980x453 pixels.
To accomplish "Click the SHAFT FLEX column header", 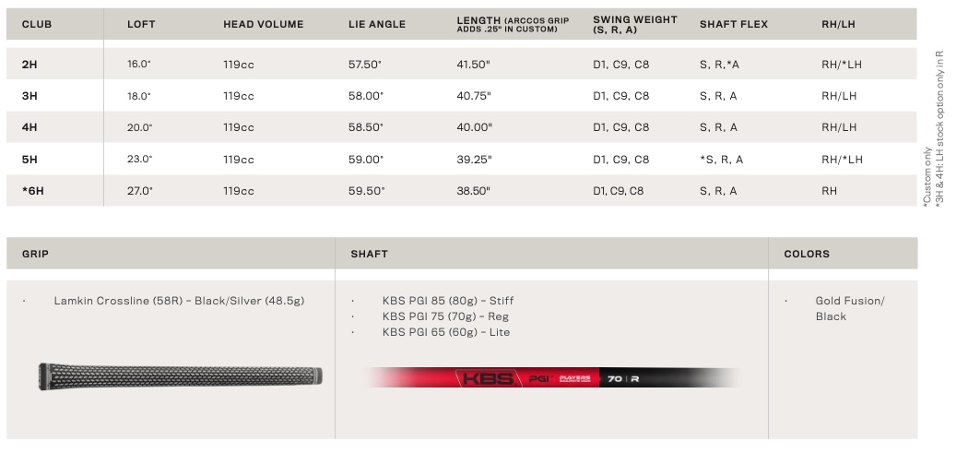I will 734,24.
